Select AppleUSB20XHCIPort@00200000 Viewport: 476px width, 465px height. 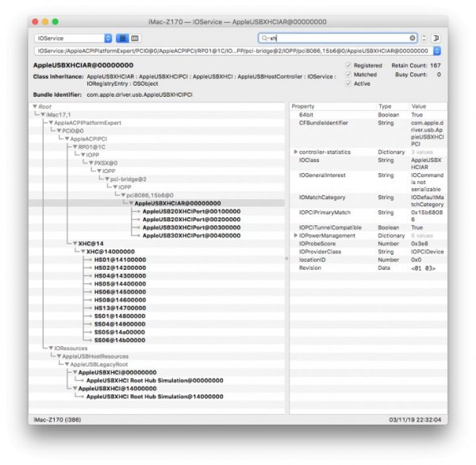point(191,219)
